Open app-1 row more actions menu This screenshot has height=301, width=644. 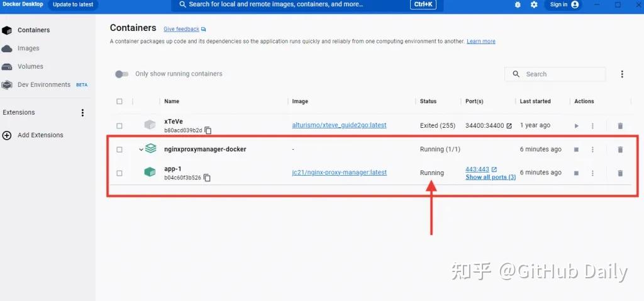(592, 174)
